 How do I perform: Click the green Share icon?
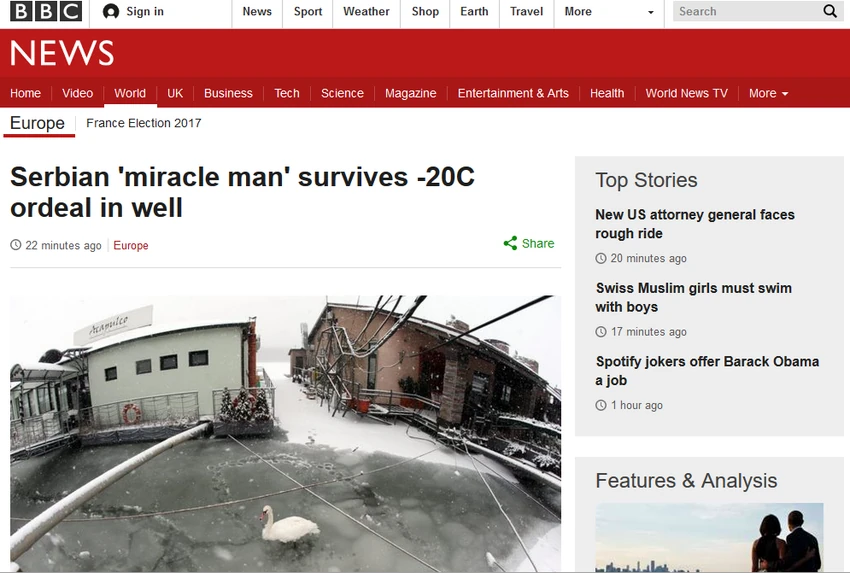tap(510, 243)
